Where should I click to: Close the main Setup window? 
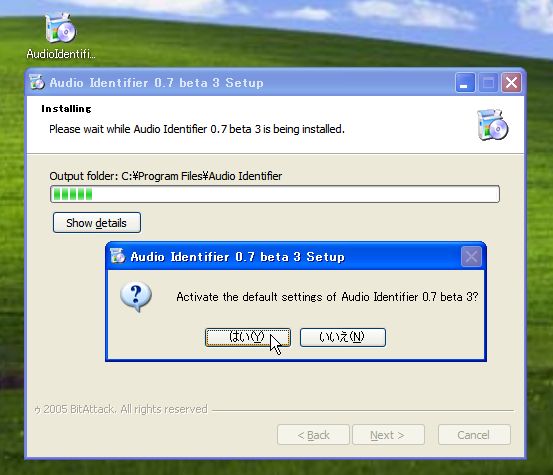[x=511, y=83]
